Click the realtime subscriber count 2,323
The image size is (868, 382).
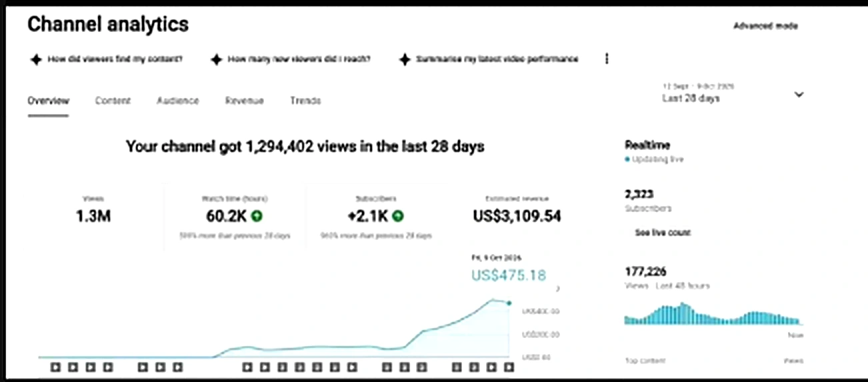[639, 195]
